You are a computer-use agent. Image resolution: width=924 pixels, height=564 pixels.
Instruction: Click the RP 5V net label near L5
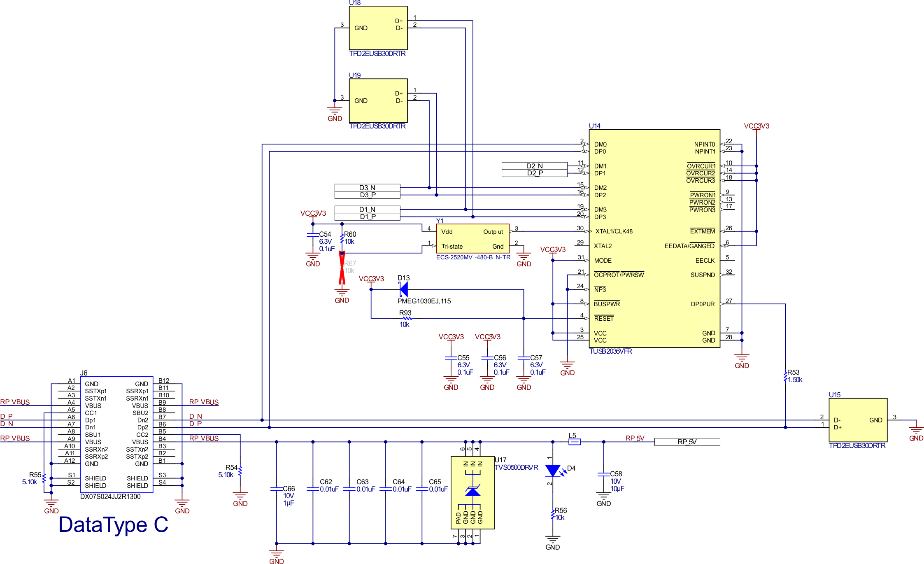635,438
